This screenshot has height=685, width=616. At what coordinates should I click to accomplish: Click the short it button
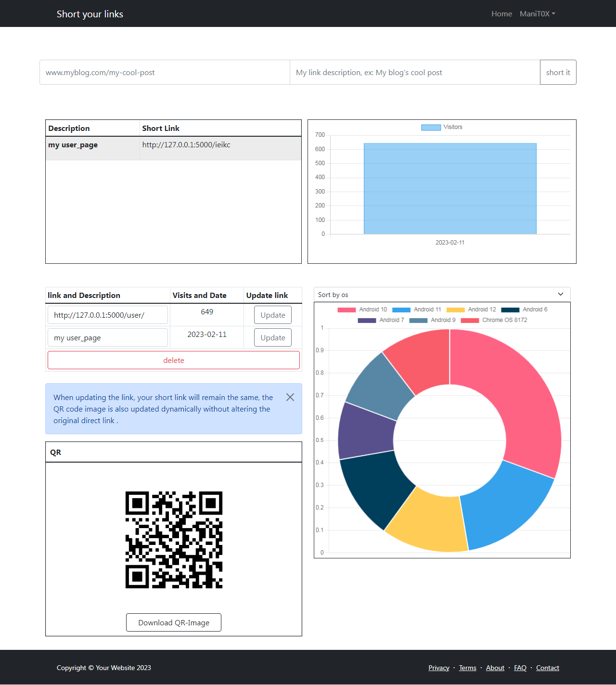click(558, 72)
